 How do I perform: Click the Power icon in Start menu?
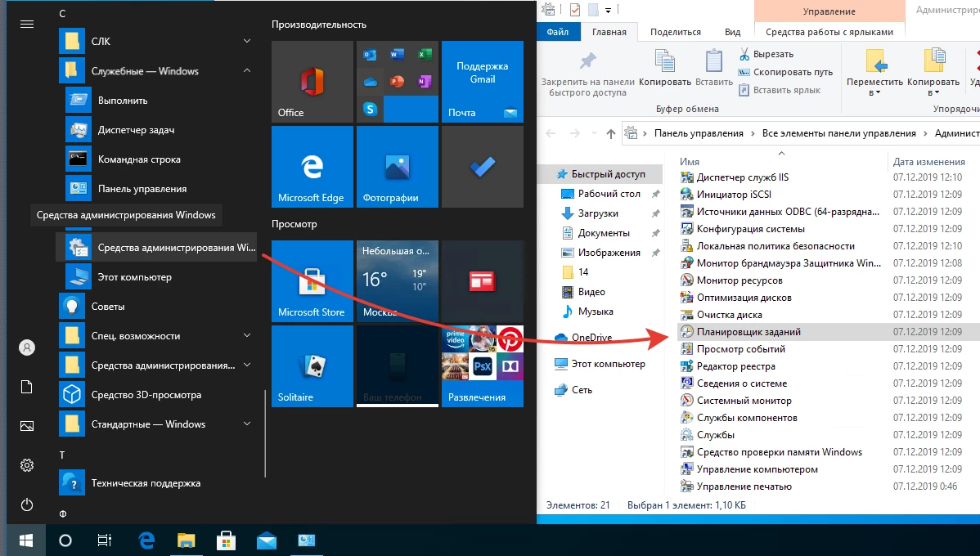click(x=27, y=504)
